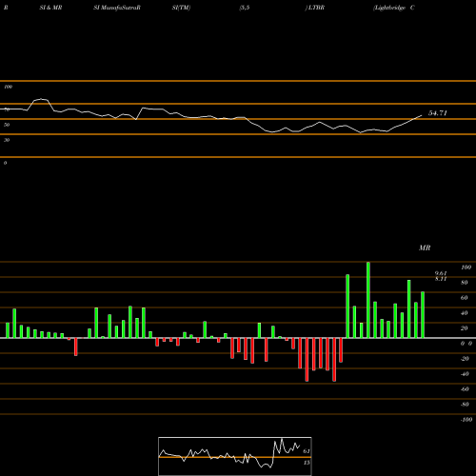Click the '(Lightbridge C' company name text
Image resolution: width=476 pixels, height=476 pixels.
pos(394,8)
